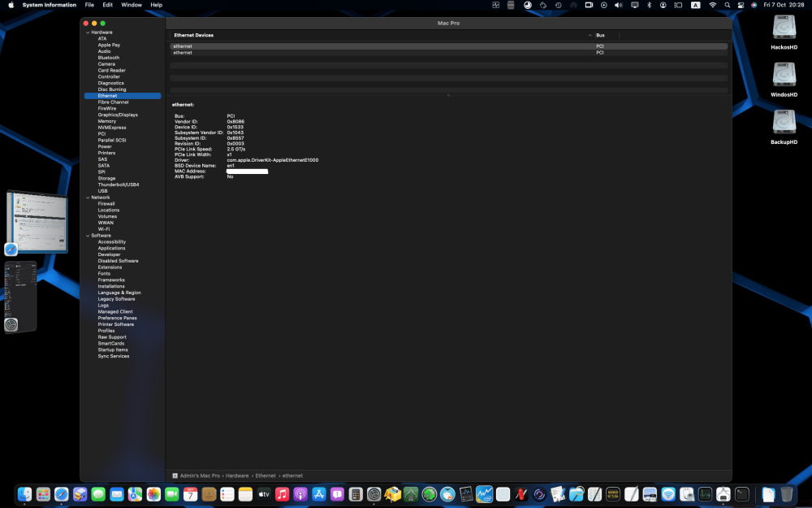Click volume icon in menu bar
The width and height of the screenshot is (812, 508).
tap(618, 5)
